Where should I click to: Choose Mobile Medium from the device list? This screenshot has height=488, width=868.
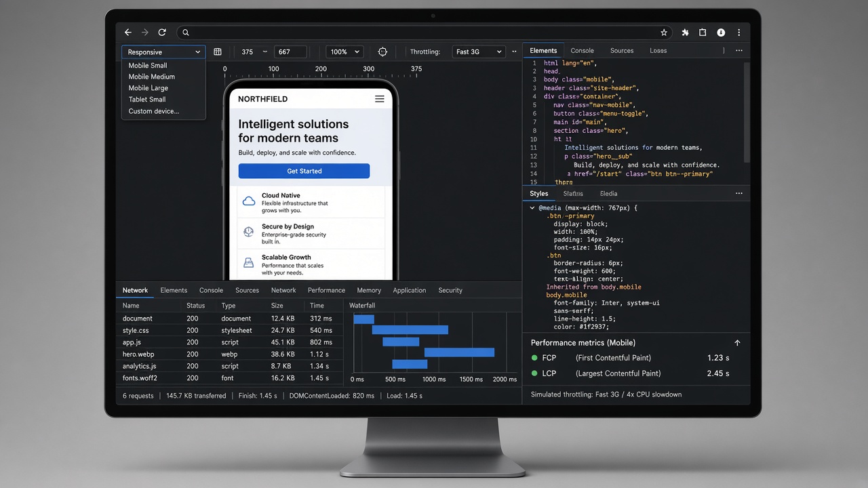[152, 77]
